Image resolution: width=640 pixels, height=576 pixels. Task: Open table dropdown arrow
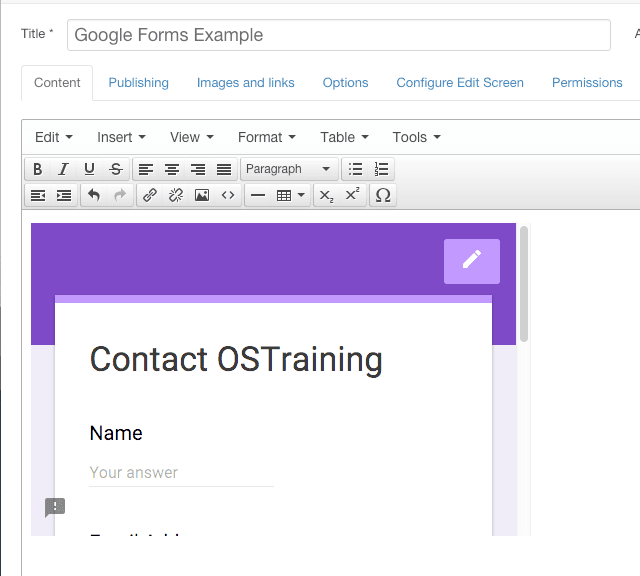[x=301, y=196]
